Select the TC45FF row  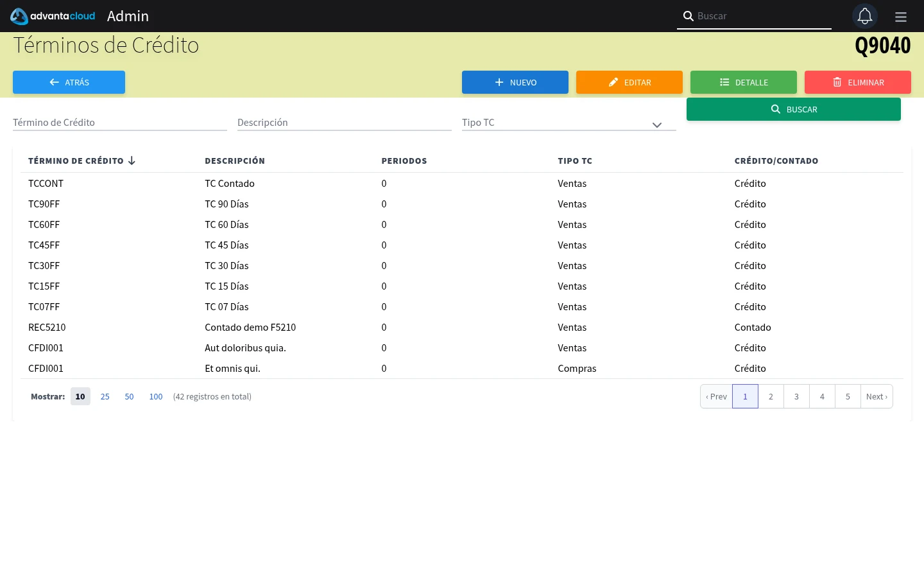pyautogui.click(x=462, y=245)
